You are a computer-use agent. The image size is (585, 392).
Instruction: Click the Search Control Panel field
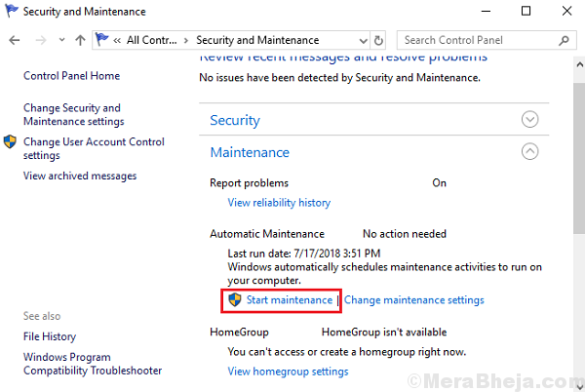[485, 40]
